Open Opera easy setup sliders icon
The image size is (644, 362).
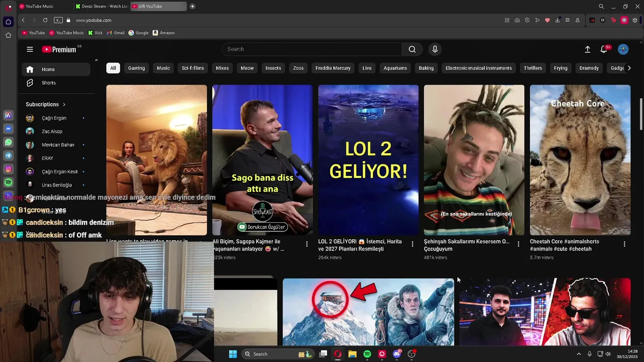pyautogui.click(x=568, y=20)
